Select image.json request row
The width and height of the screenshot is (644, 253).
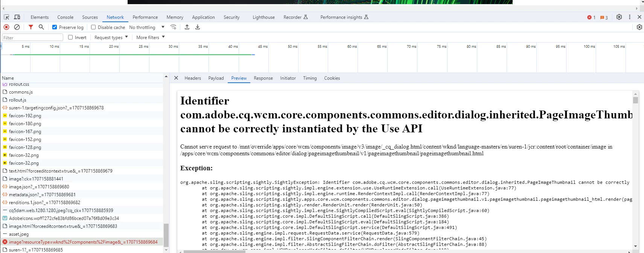click(82, 187)
